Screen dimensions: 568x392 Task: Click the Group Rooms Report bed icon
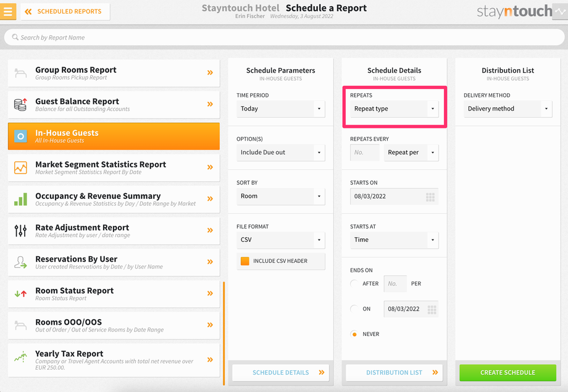click(x=20, y=73)
